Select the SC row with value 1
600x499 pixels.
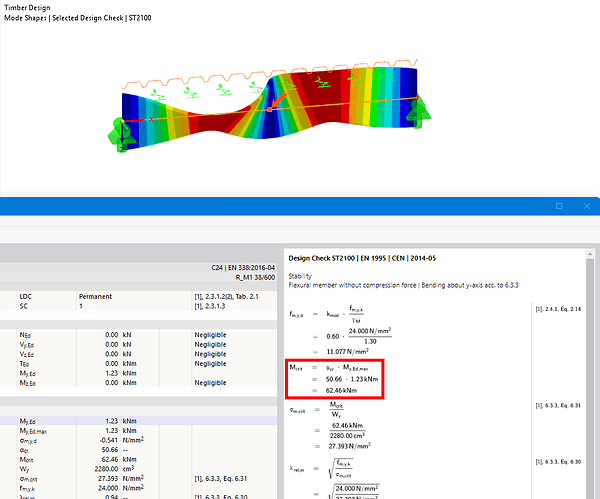pyautogui.click(x=100, y=306)
